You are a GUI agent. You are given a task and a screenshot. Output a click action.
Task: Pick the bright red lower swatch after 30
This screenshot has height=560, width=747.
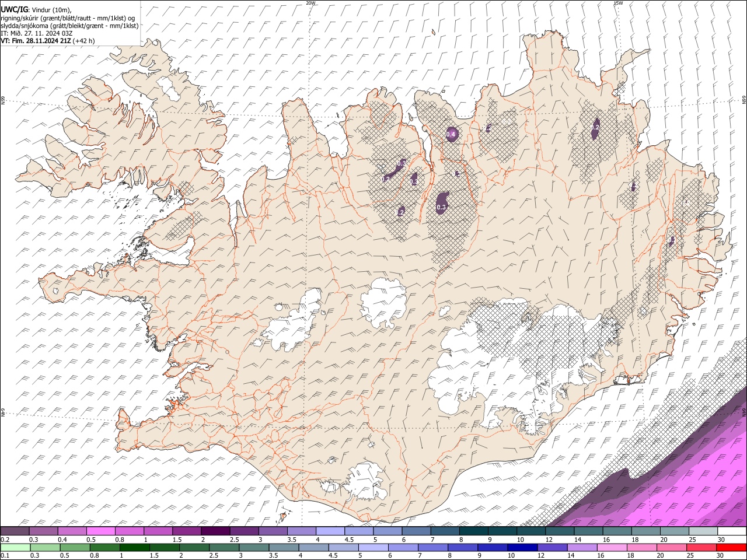click(x=732, y=548)
